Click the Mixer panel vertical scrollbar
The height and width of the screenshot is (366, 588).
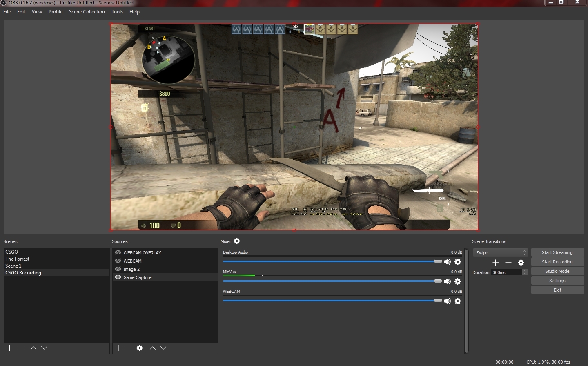pyautogui.click(x=467, y=301)
